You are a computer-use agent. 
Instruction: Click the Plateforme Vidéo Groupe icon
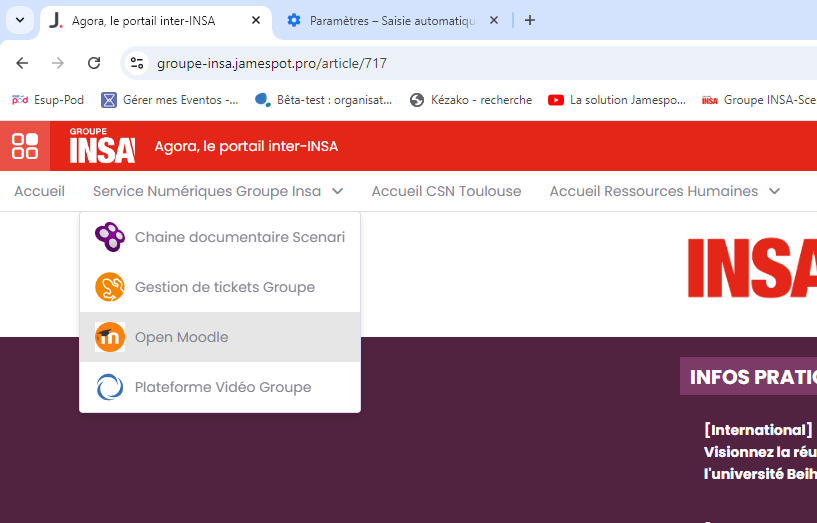pyautogui.click(x=110, y=387)
